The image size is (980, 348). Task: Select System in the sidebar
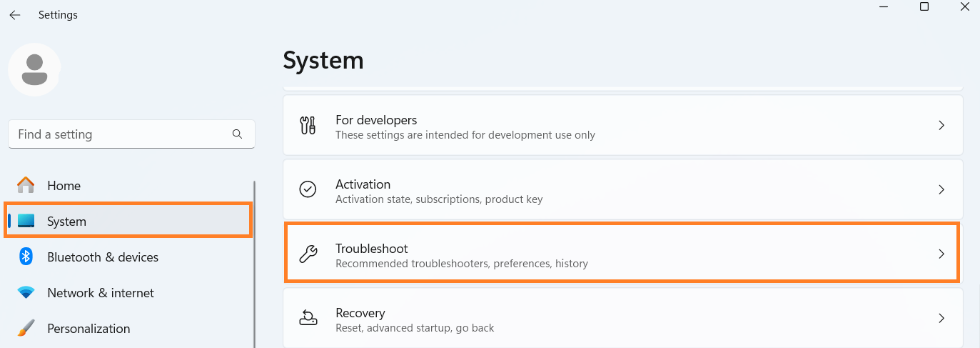[66, 222]
